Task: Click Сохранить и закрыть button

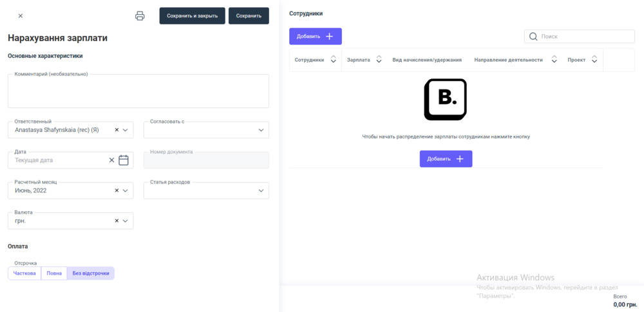Action: click(x=192, y=16)
